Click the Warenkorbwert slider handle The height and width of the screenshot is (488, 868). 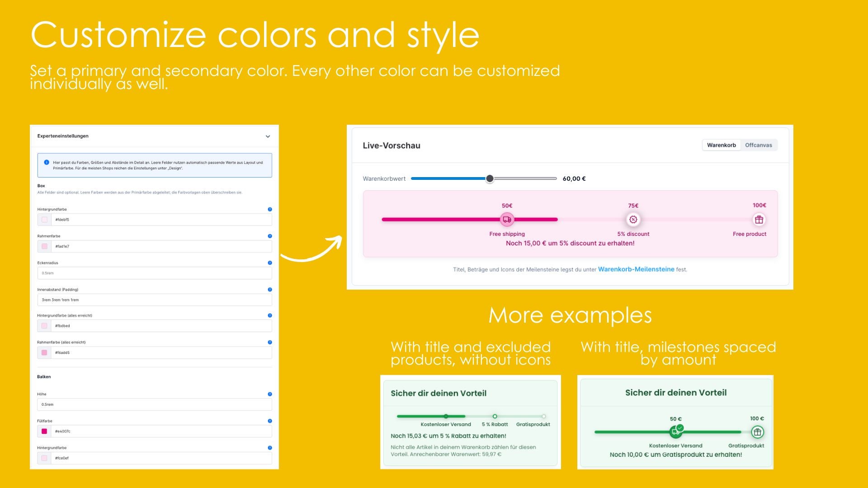pyautogui.click(x=490, y=178)
